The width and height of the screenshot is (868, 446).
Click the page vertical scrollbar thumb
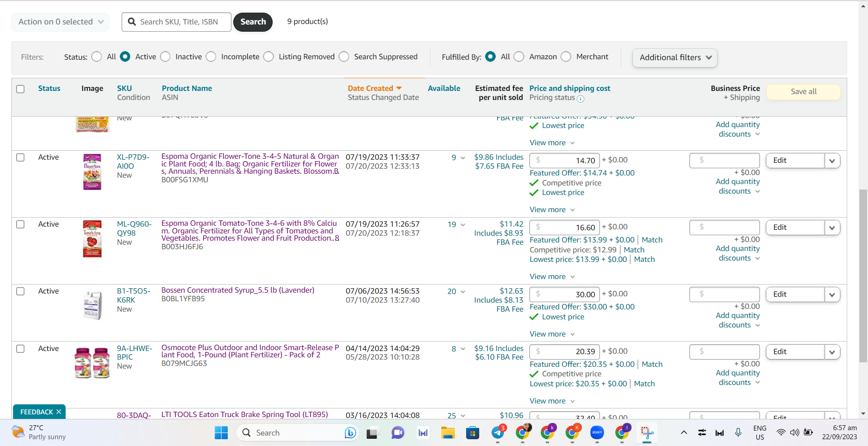863,276
